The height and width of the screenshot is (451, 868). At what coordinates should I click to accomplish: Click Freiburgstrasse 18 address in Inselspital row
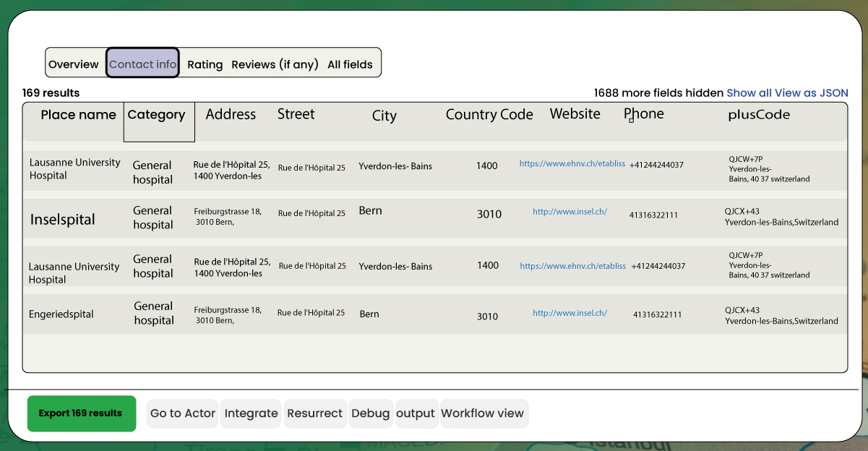(x=228, y=217)
